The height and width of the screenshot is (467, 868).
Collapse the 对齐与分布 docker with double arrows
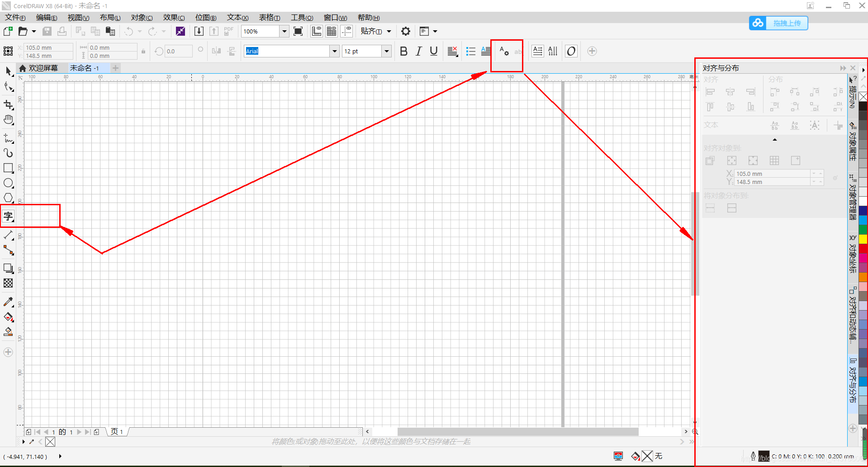[843, 68]
